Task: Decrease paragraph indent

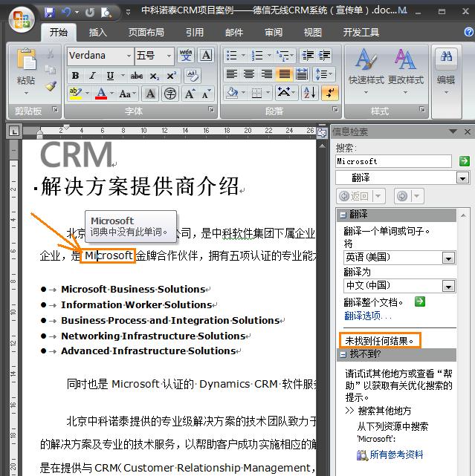Action: (307, 56)
